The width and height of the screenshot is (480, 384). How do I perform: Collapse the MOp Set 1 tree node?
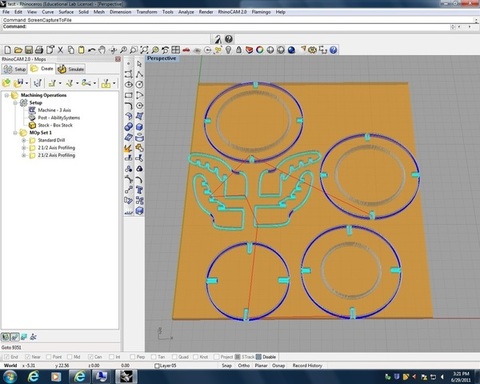[15, 133]
